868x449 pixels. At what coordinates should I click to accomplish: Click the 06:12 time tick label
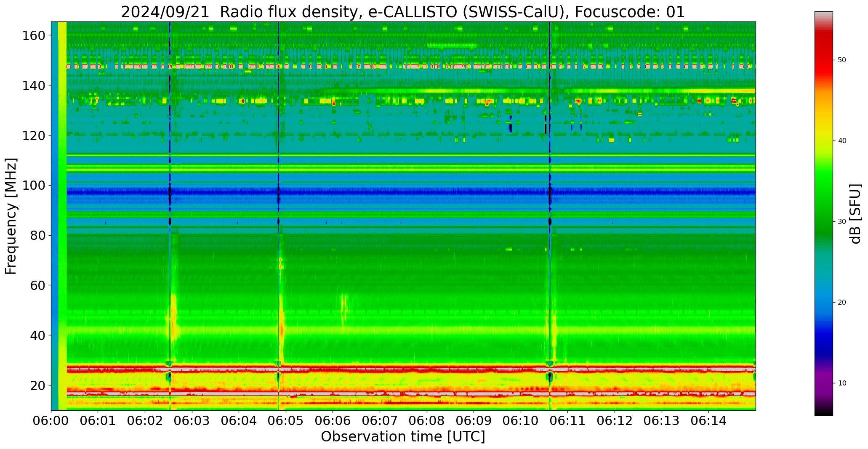pos(615,420)
